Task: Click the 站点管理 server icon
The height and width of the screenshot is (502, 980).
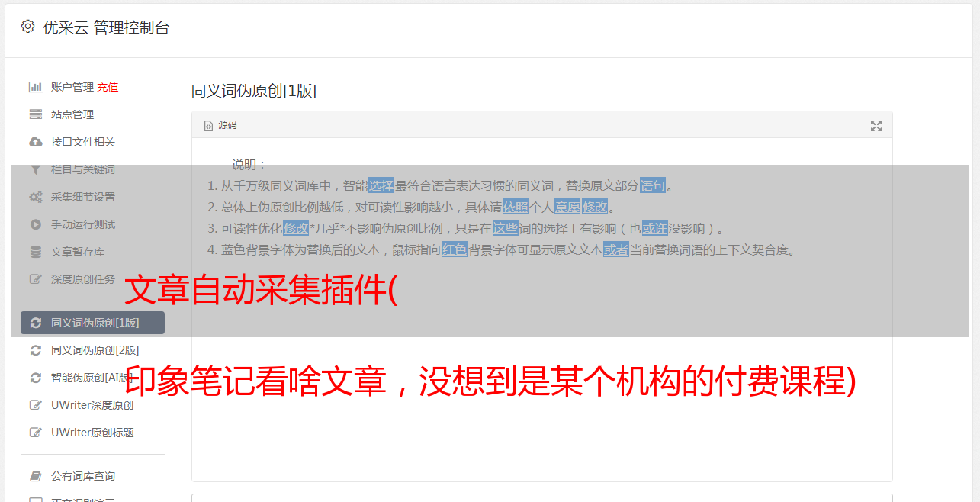Action: click(x=35, y=114)
